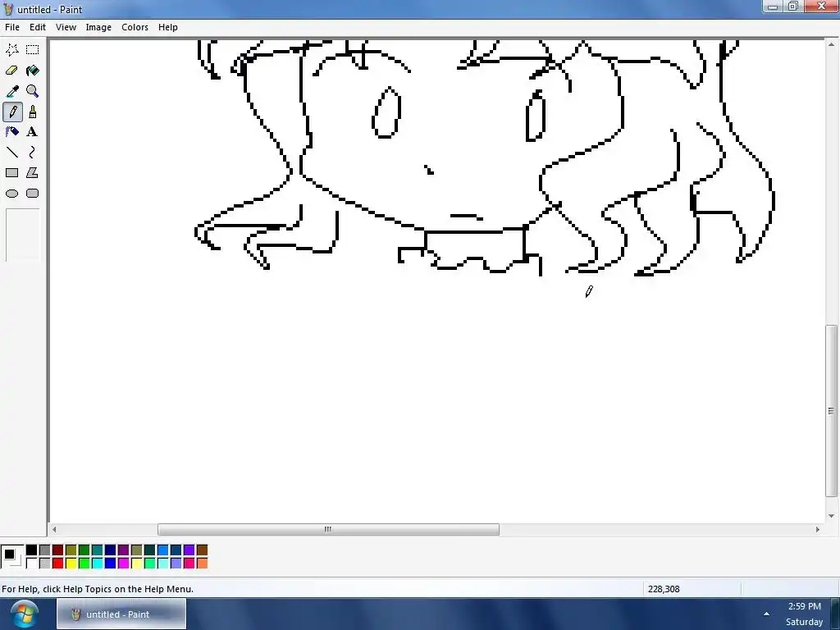Image resolution: width=840 pixels, height=630 pixels.
Task: Open the Colors menu
Action: pyautogui.click(x=135, y=27)
